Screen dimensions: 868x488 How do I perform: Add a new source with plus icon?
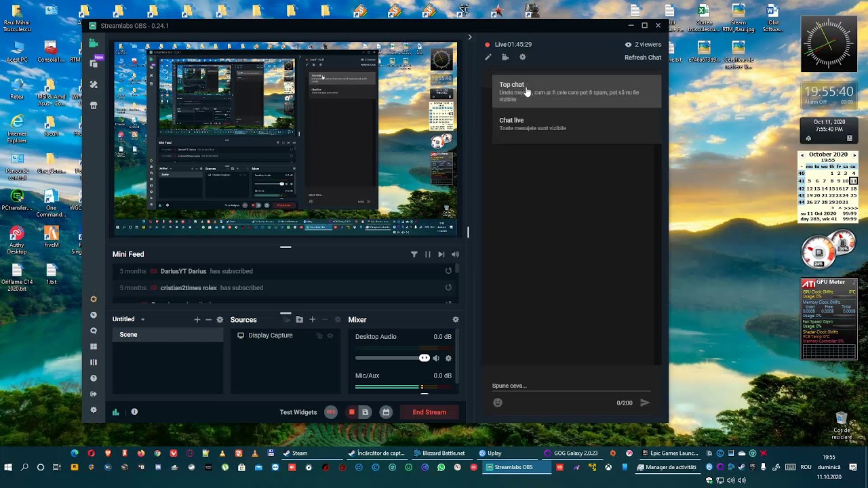tap(312, 319)
